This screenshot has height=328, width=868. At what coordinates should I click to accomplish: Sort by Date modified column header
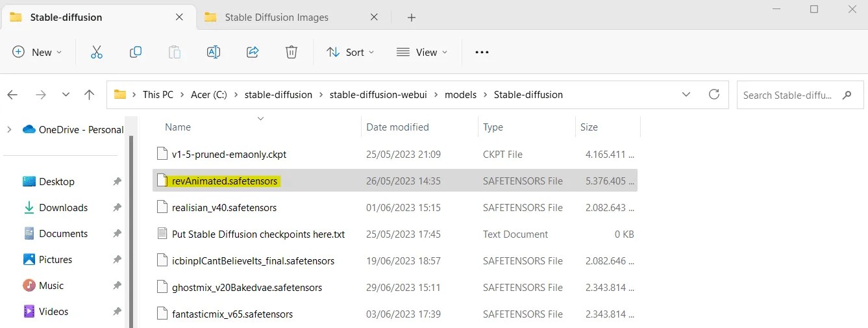[397, 127]
